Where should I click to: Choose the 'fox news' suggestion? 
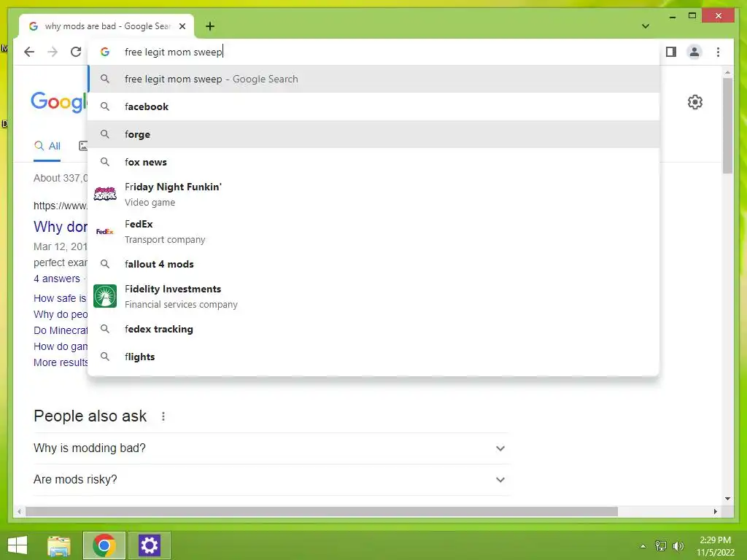click(374, 162)
